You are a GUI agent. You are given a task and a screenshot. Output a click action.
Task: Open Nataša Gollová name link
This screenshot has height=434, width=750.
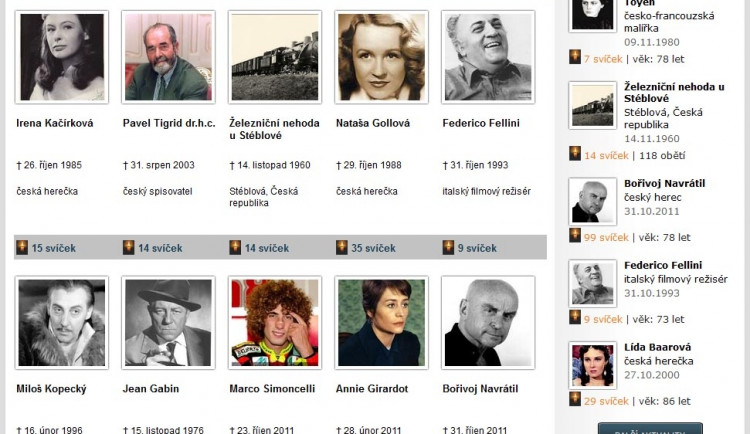[373, 123]
